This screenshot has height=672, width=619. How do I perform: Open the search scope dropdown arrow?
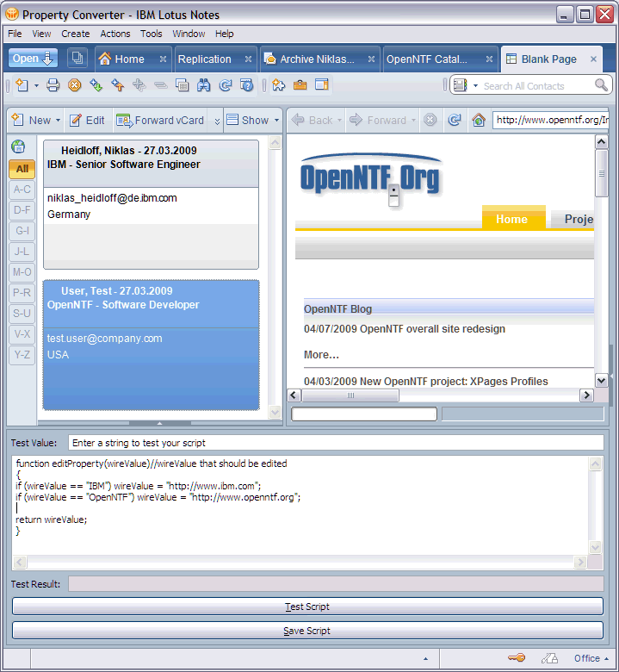coord(475,85)
